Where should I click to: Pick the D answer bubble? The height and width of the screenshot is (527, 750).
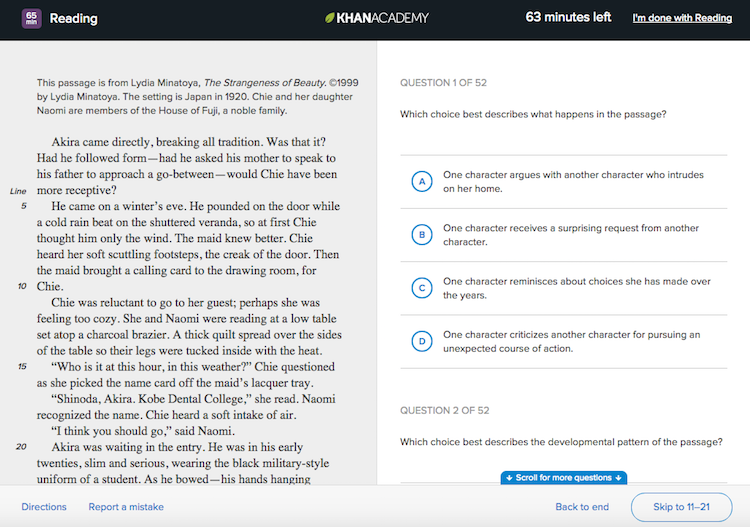[423, 341]
